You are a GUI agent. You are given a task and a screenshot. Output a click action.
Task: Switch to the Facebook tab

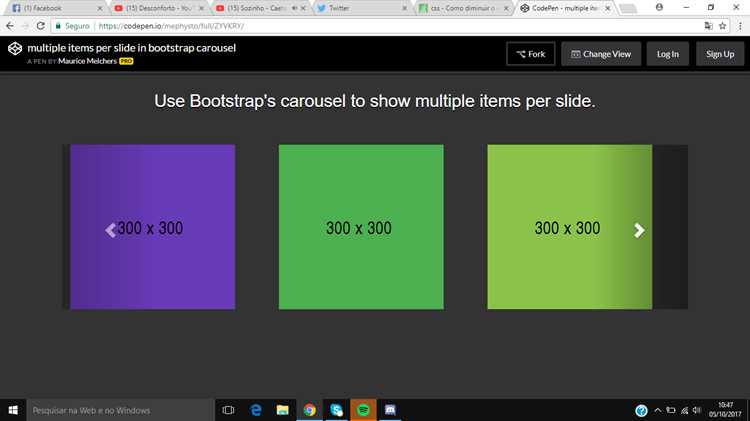[57, 8]
